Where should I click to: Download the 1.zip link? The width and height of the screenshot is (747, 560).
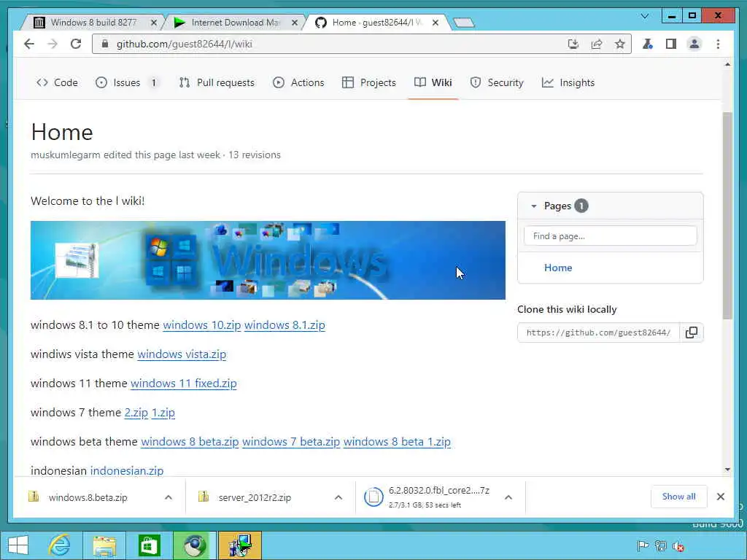click(x=163, y=413)
